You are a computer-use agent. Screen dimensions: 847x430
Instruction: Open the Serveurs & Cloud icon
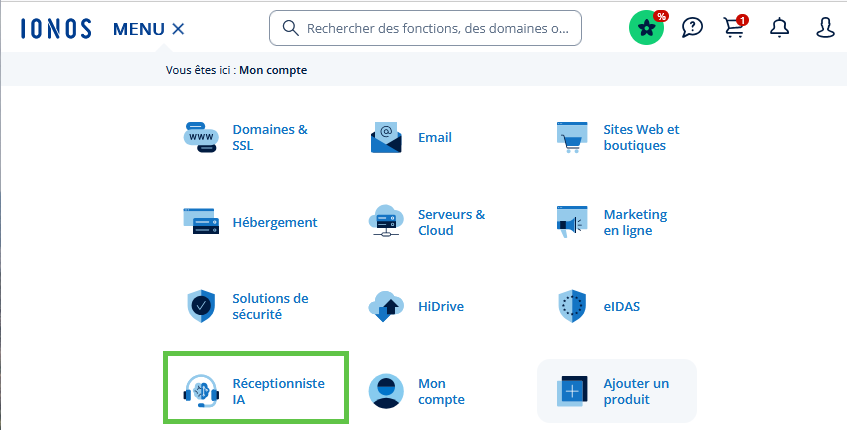[x=386, y=222]
